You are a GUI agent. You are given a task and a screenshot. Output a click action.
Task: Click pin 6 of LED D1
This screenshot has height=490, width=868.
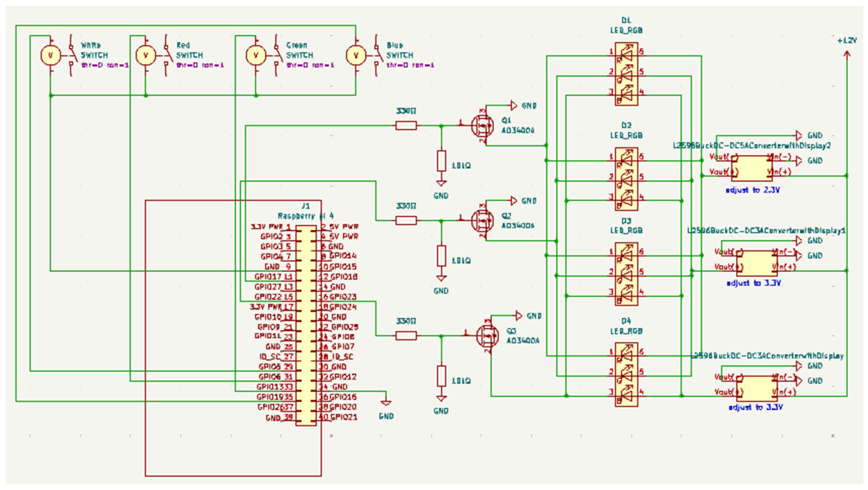(641, 52)
